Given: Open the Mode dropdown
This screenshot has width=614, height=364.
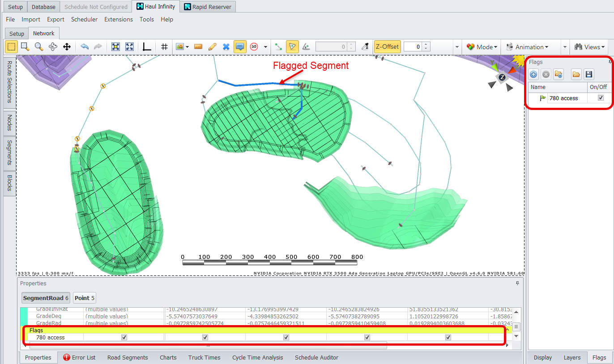Looking at the screenshot, I should [x=482, y=47].
